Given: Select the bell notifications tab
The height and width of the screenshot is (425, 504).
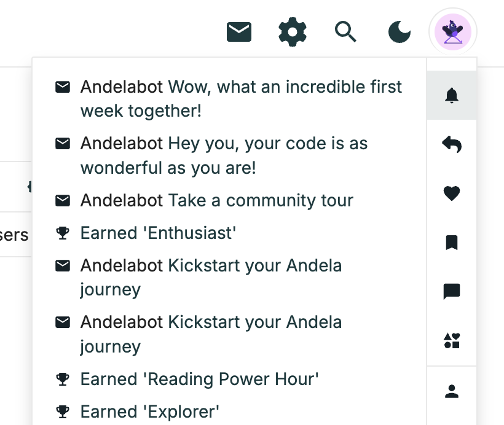Looking at the screenshot, I should click(452, 95).
